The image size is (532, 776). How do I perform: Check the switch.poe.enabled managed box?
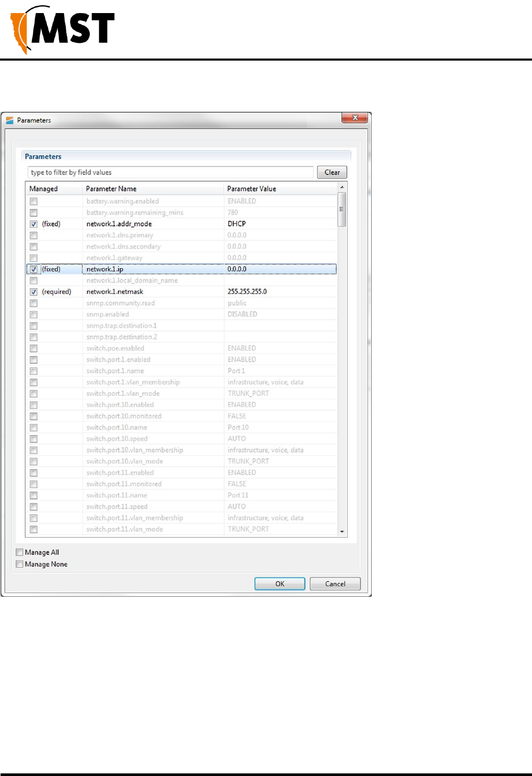33,349
